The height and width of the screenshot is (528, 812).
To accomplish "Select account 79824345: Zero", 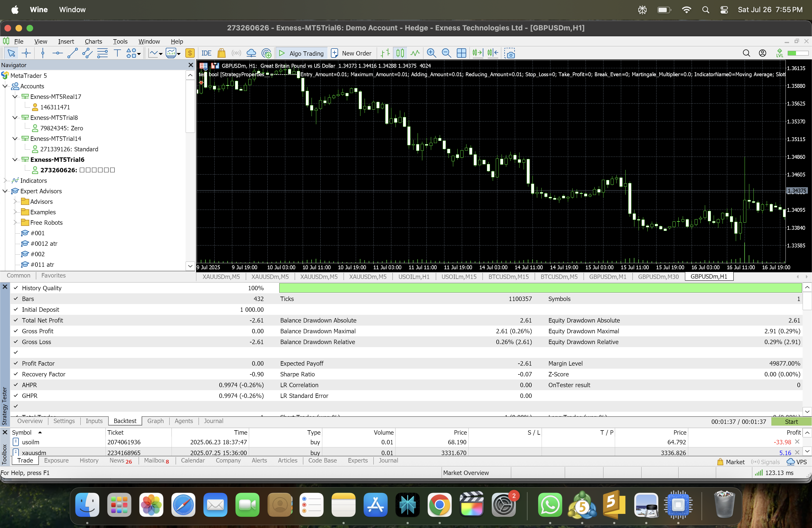I will pos(61,128).
